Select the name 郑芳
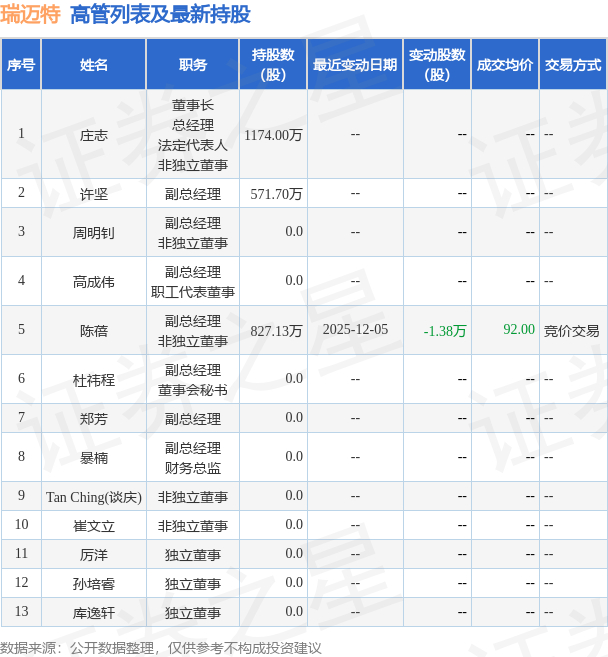The width and height of the screenshot is (608, 657). [94, 419]
